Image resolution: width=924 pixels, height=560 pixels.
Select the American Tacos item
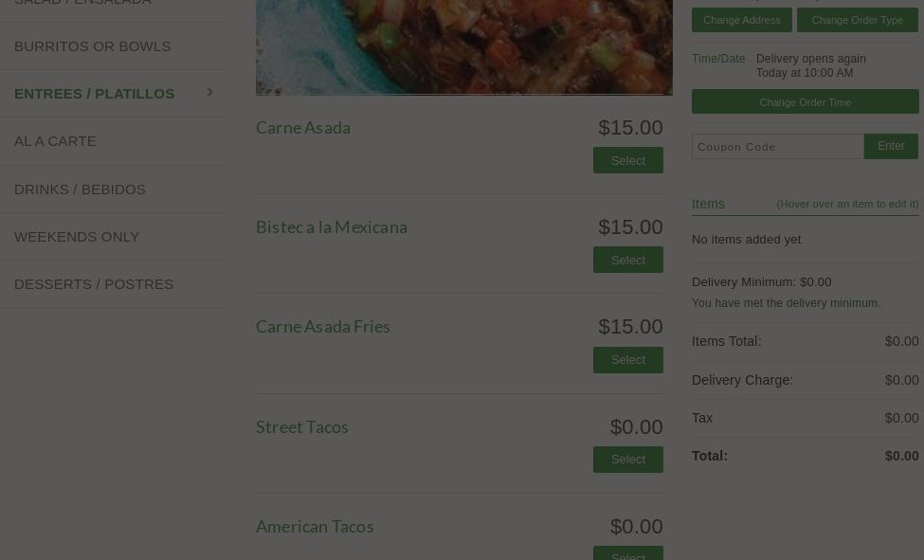(627, 555)
